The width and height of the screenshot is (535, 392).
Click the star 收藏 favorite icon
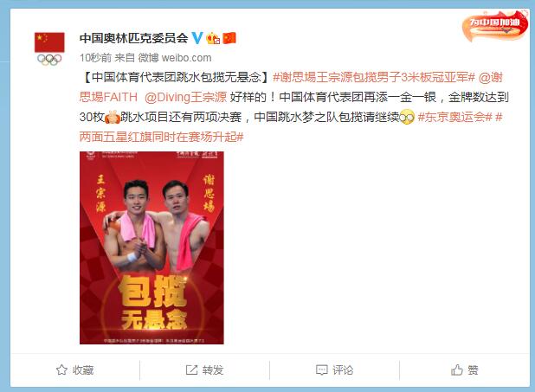click(61, 370)
